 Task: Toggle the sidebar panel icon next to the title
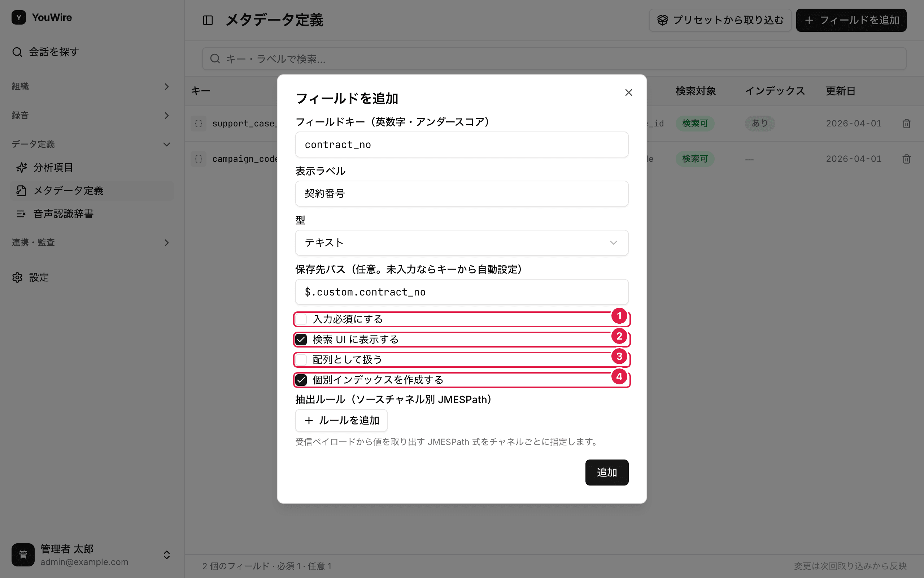208,20
